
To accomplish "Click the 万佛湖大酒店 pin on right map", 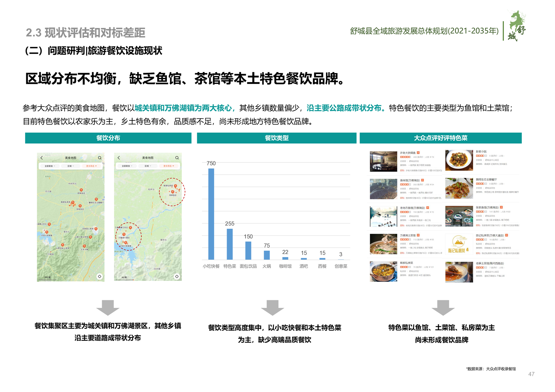I will click(124, 234).
